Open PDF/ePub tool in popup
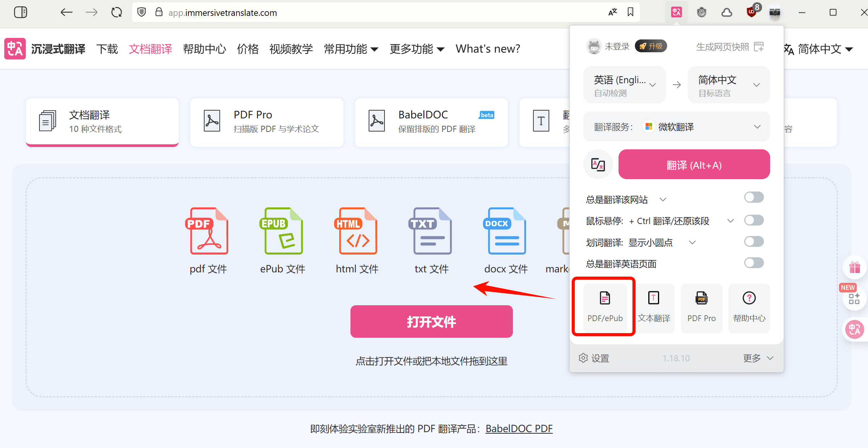This screenshot has height=448, width=868. [x=605, y=308]
